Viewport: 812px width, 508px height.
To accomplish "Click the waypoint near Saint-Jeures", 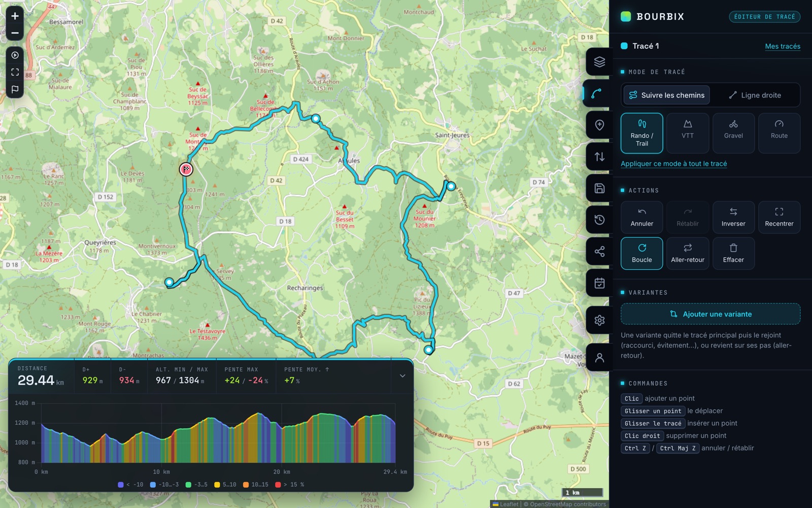I will click(x=451, y=186).
